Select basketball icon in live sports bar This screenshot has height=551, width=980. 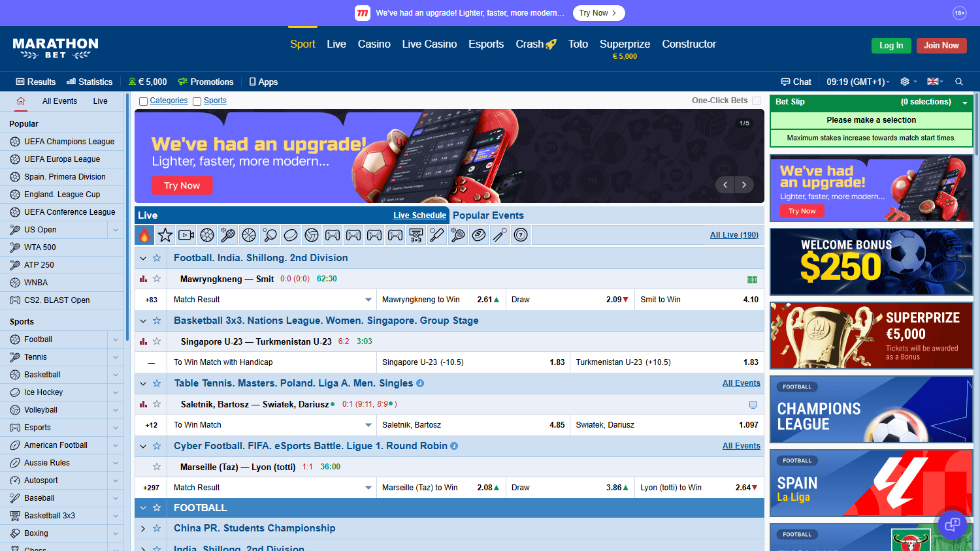[249, 235]
